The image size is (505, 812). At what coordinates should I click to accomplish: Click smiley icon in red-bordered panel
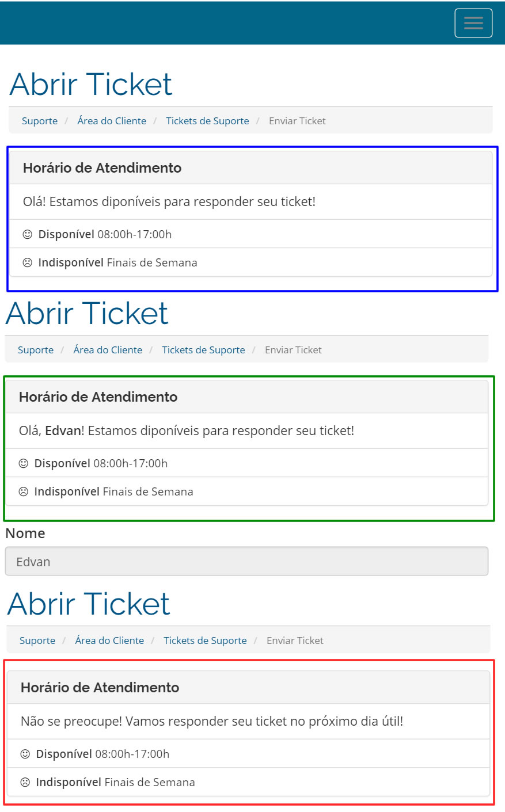(x=25, y=754)
